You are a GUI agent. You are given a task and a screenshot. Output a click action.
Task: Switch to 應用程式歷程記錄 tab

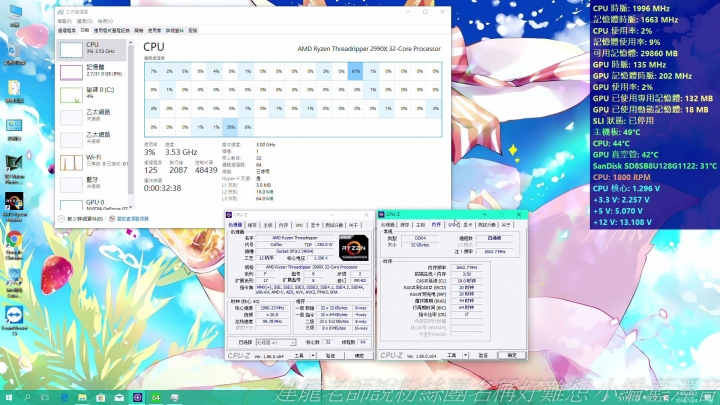pos(112,30)
